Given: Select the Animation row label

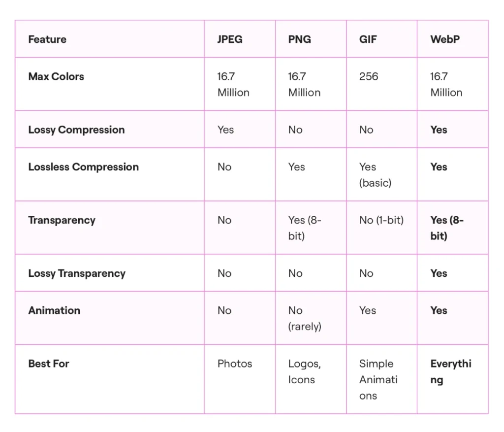Looking at the screenshot, I should click(x=54, y=310).
